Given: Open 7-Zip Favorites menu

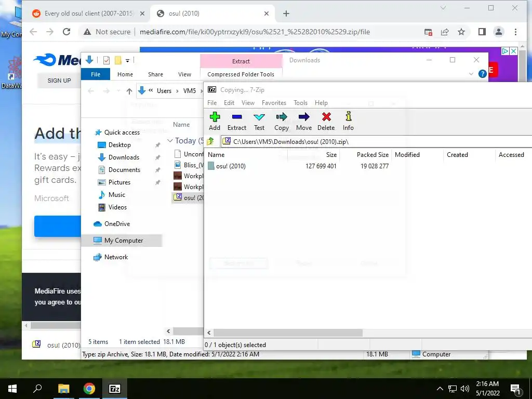Looking at the screenshot, I should [274, 103].
